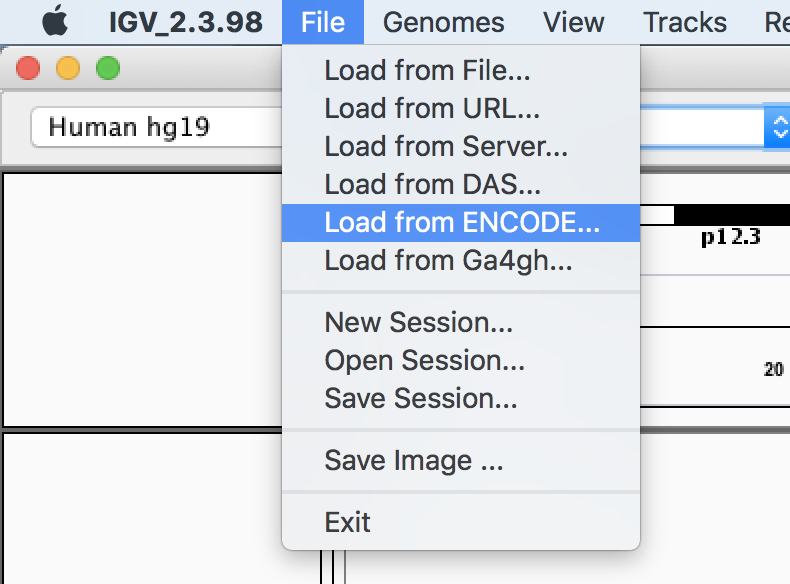Open the Tracks menu
The image size is (790, 584).
685,22
